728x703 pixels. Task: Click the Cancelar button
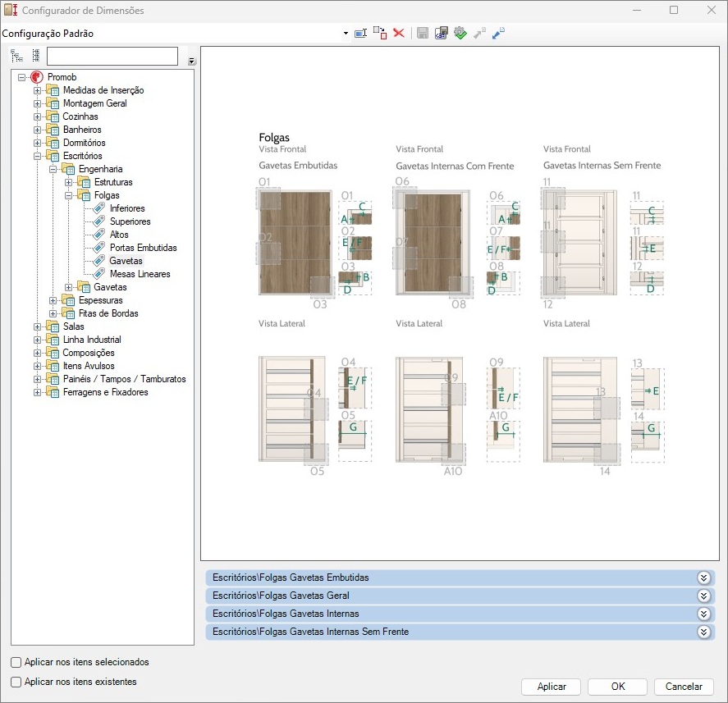(x=684, y=687)
